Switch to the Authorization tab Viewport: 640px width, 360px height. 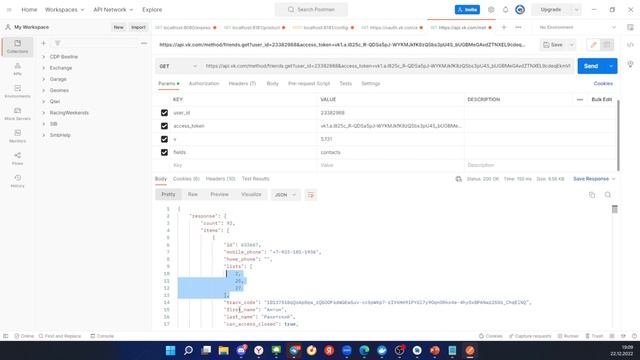(x=204, y=83)
